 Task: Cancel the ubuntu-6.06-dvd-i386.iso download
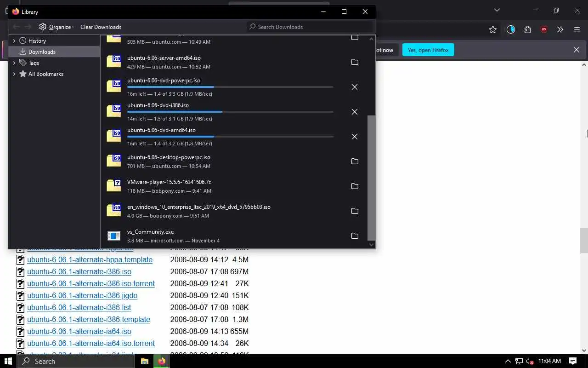355,112
